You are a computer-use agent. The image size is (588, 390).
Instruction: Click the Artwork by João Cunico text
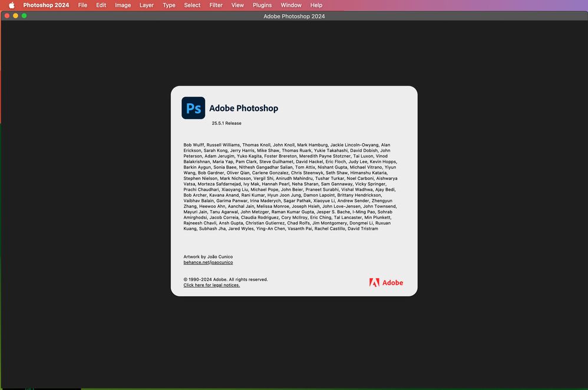tap(208, 257)
